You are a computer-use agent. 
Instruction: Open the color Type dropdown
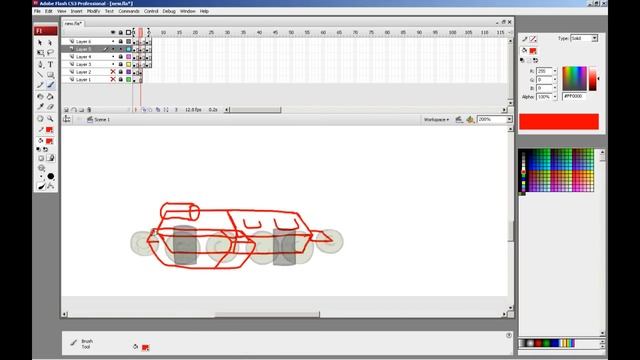coord(584,38)
